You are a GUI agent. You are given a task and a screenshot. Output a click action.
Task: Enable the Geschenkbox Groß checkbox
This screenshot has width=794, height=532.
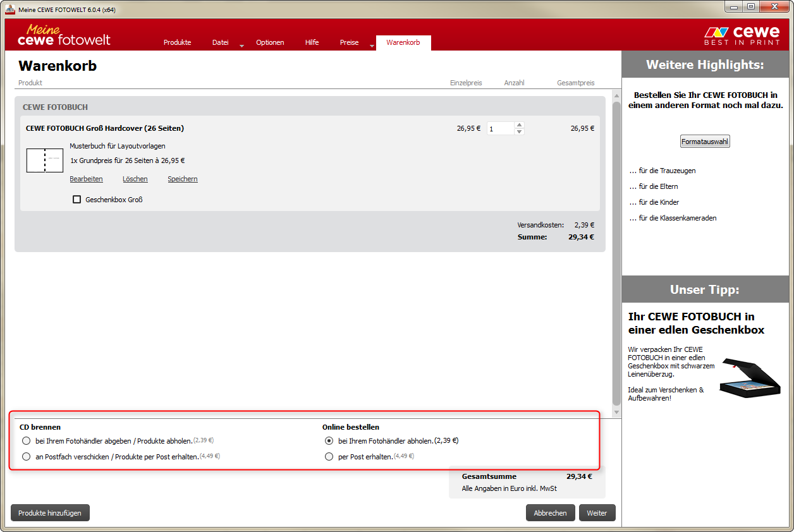pos(77,200)
